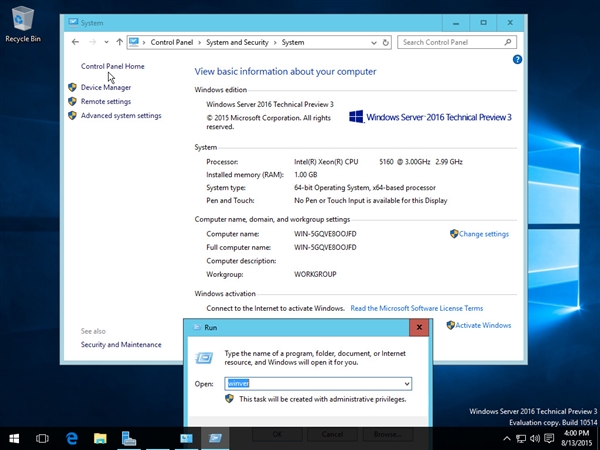Open the Windows Start menu
The image size is (600, 450).
pyautogui.click(x=14, y=438)
